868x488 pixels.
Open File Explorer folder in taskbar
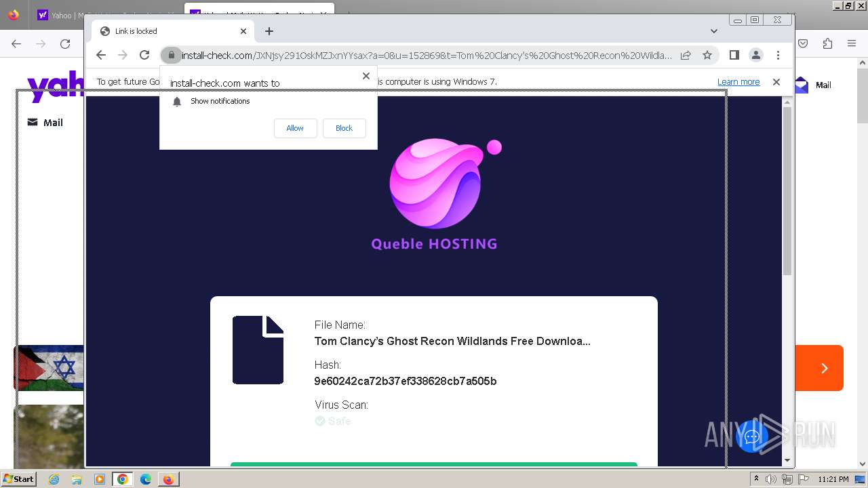77,479
